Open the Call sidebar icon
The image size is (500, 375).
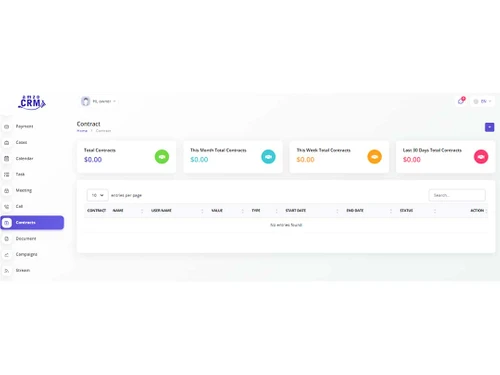point(6,207)
